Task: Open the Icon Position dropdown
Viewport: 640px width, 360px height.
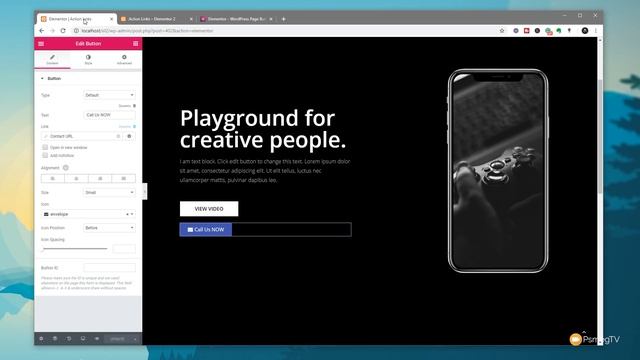Action: coord(109,228)
